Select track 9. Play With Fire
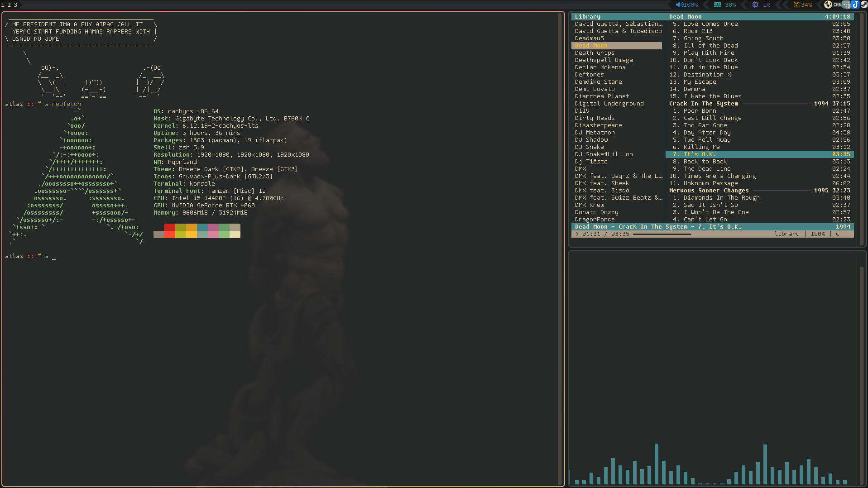Image resolution: width=868 pixels, height=488 pixels. [759, 53]
